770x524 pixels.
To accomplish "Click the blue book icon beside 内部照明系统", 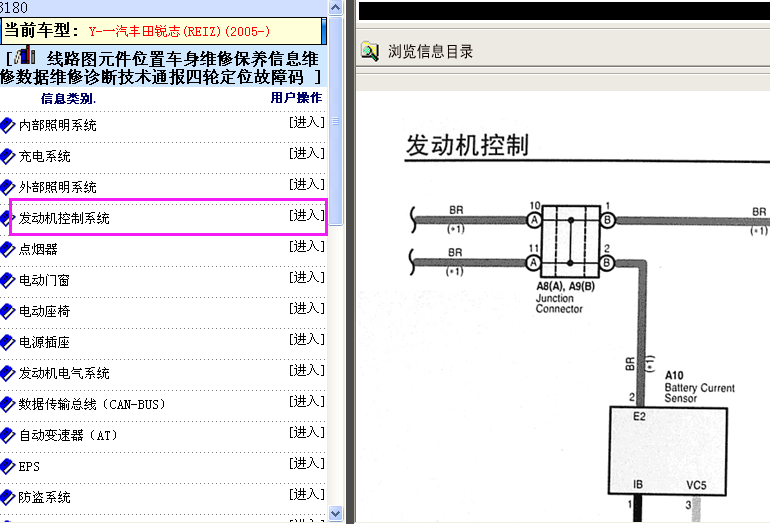I will coord(7,126).
